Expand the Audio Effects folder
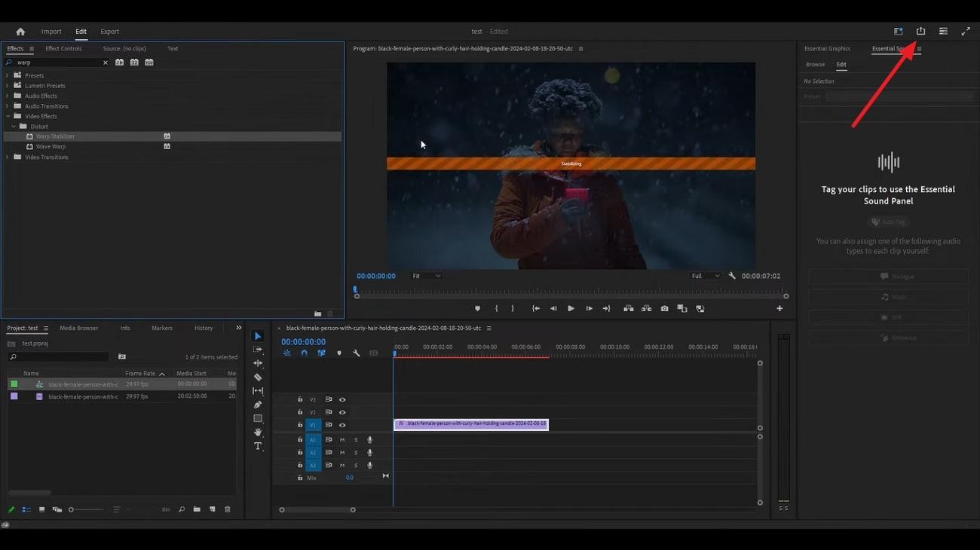The height and width of the screenshot is (550, 980). [8, 96]
